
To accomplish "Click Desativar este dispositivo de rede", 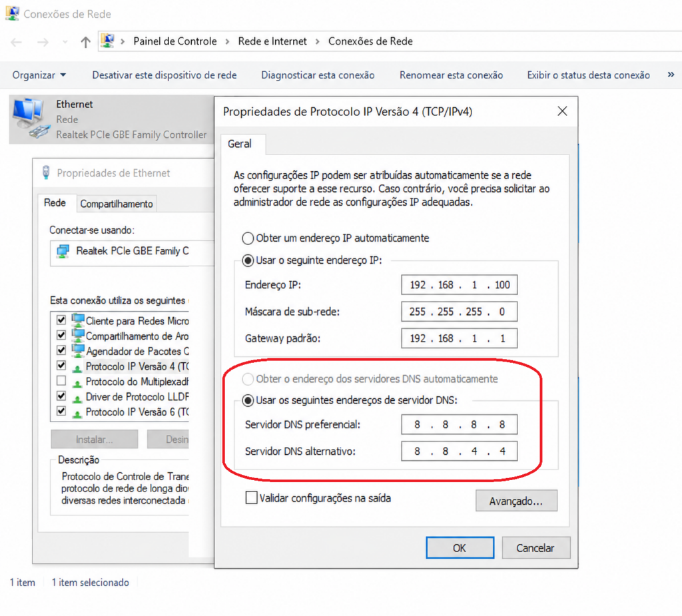I will tap(165, 75).
